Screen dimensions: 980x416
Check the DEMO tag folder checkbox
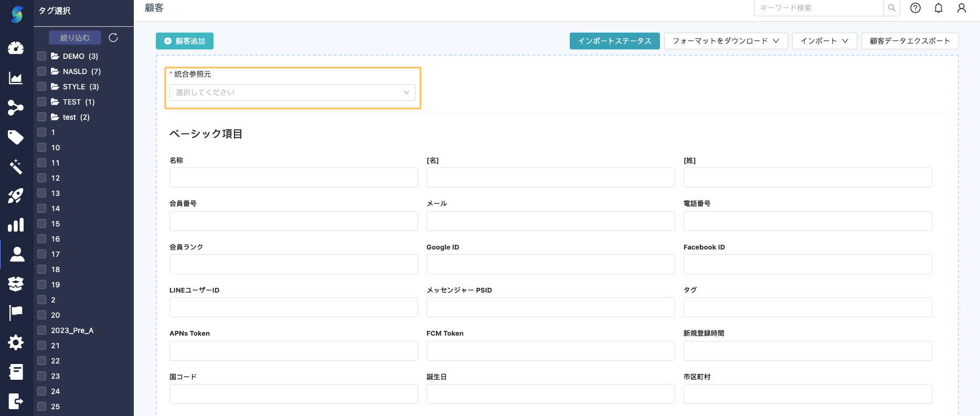pos(42,56)
